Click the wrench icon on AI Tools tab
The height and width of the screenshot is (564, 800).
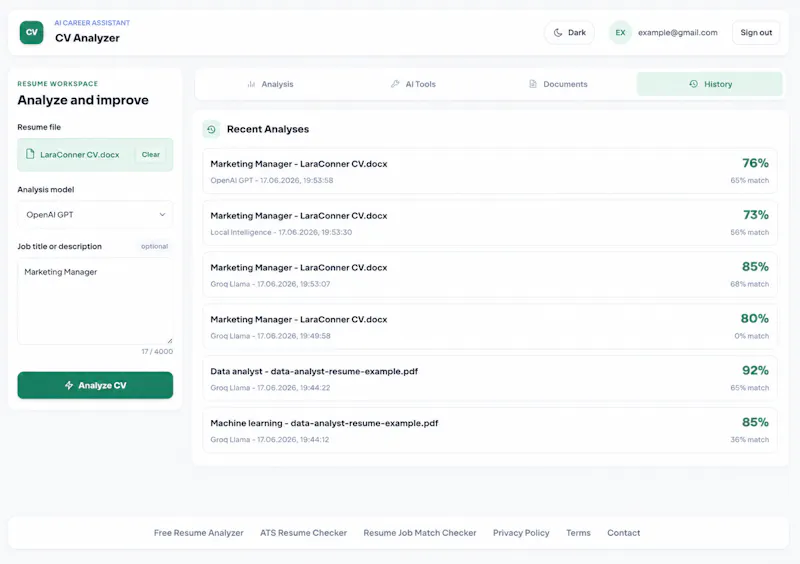click(x=395, y=84)
